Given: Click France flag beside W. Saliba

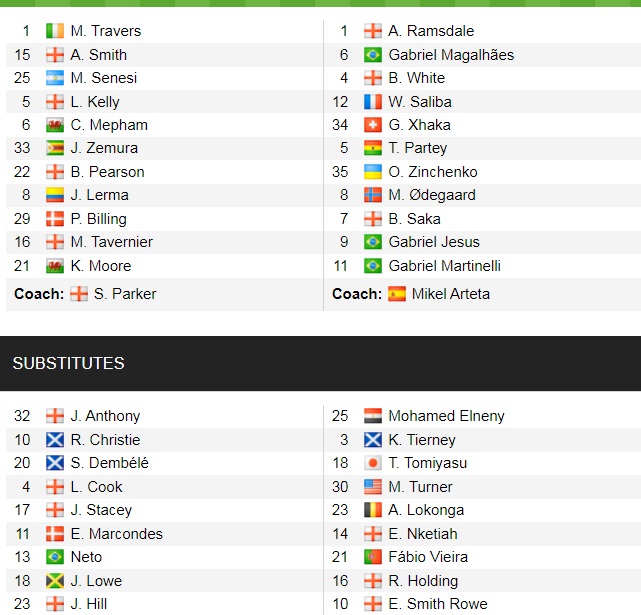Looking at the screenshot, I should (373, 101).
